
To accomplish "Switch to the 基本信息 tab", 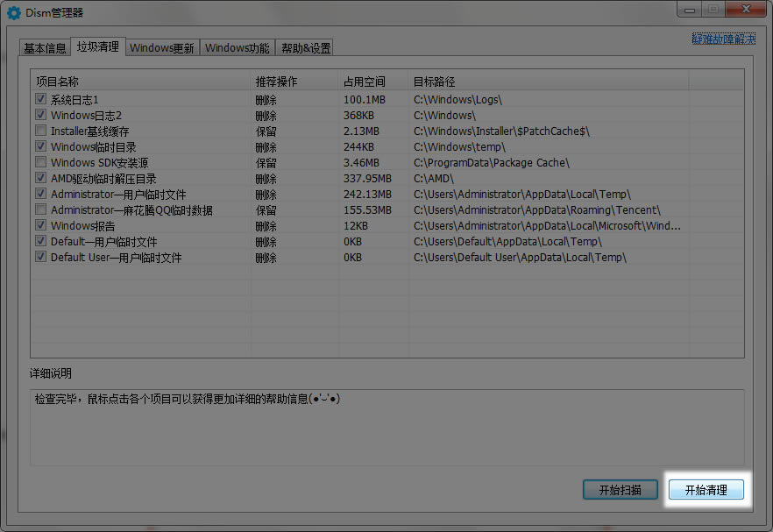I will pos(45,48).
